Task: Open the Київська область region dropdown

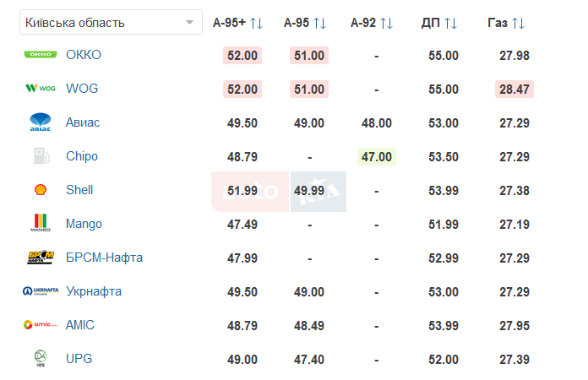Action: click(x=111, y=23)
